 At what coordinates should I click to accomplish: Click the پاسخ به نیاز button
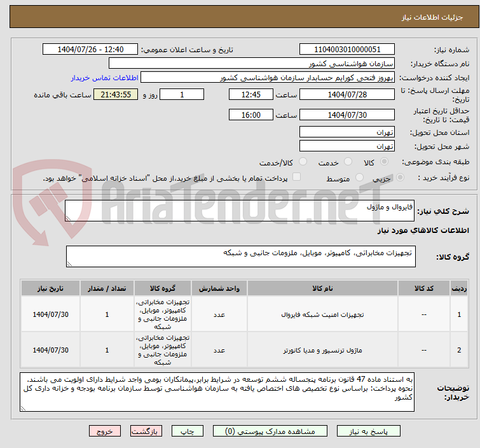[x=369, y=431]
